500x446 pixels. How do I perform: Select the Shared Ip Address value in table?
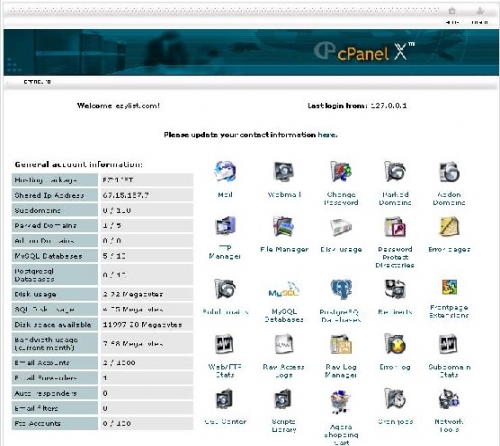point(126,195)
